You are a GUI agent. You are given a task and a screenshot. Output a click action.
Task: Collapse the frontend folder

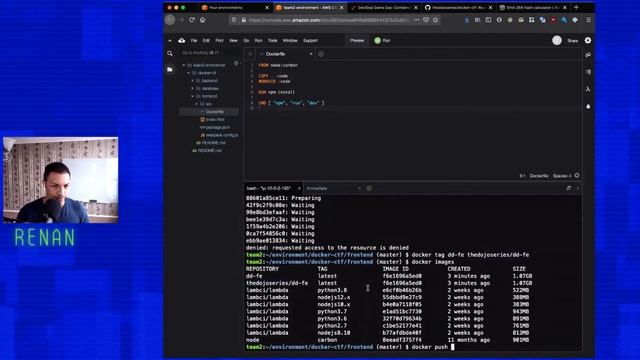click(193, 96)
